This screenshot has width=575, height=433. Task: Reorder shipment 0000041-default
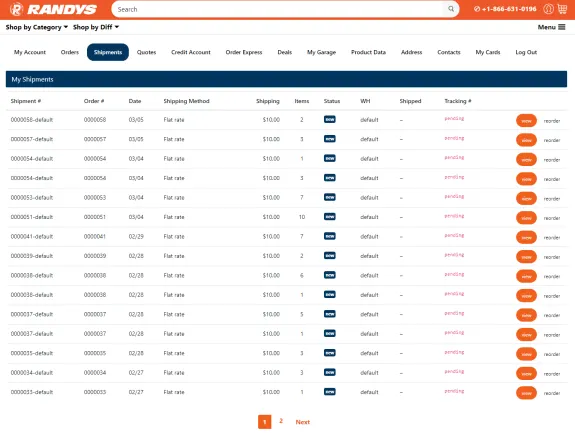(552, 237)
